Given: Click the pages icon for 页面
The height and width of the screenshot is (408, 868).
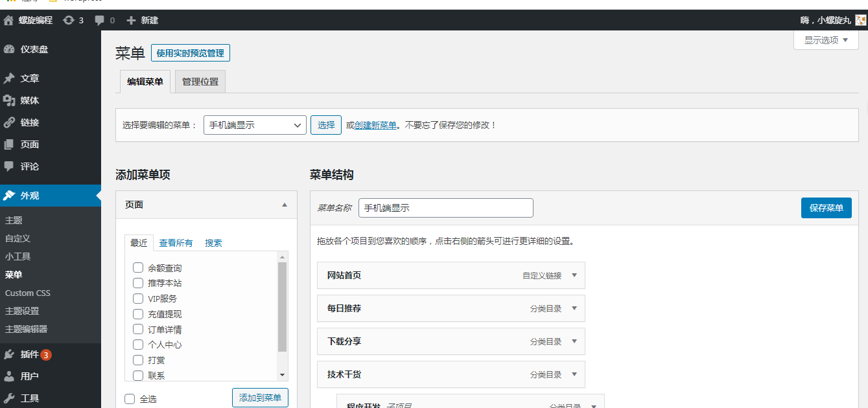Looking at the screenshot, I should point(9,144).
